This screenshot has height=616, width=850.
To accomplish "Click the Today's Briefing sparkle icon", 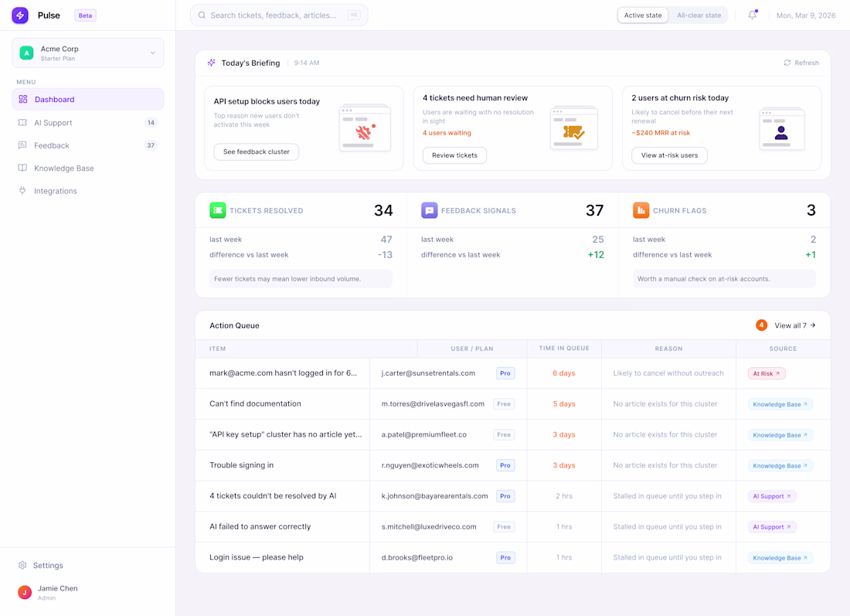I will (x=212, y=63).
